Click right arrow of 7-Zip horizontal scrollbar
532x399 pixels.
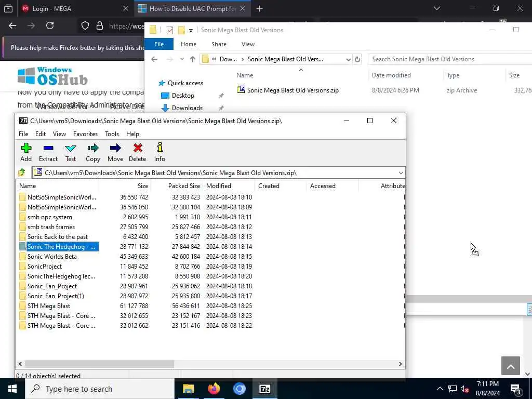click(401, 364)
